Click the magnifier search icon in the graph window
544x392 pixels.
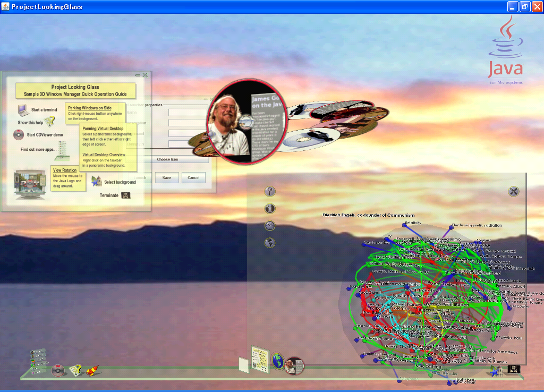pos(269,191)
